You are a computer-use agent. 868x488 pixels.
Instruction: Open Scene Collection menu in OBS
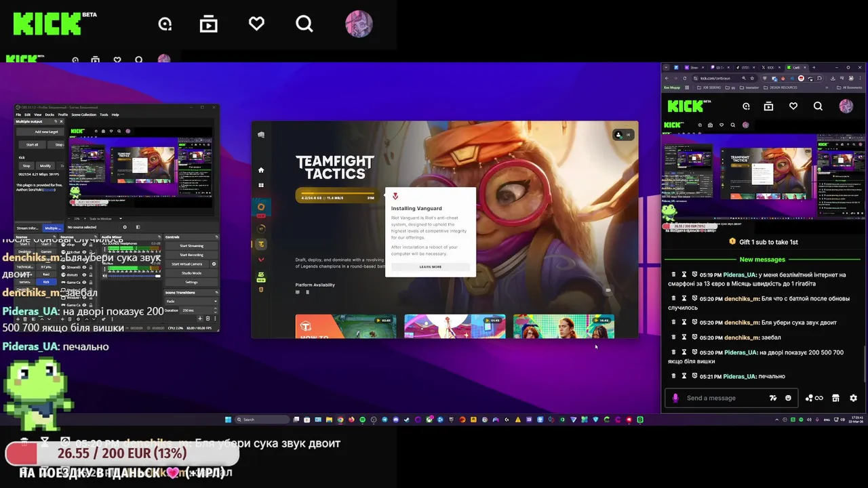click(x=83, y=115)
